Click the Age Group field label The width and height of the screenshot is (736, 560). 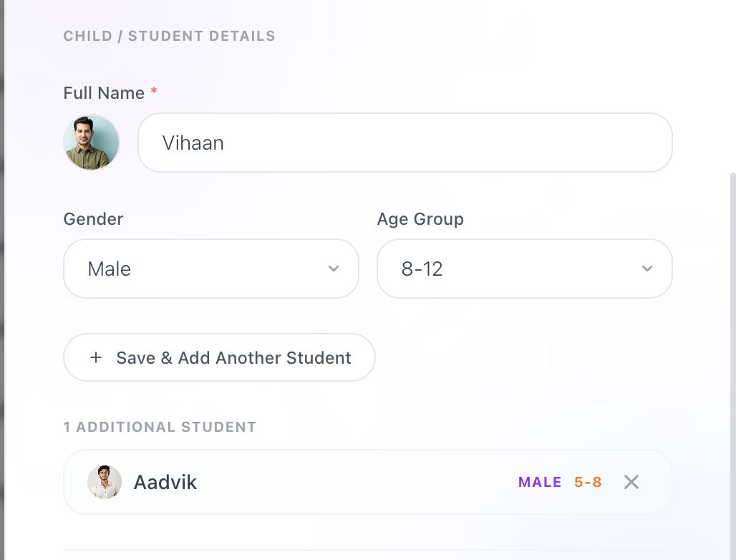(420, 218)
